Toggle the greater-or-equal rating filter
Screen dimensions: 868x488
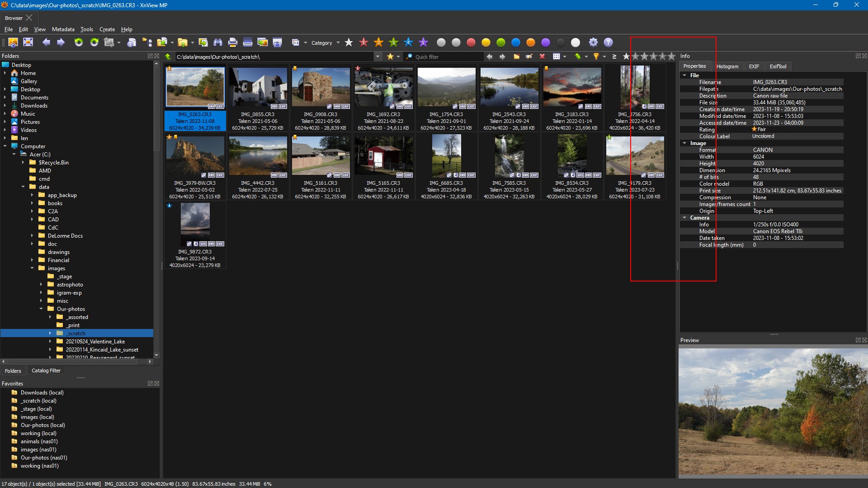point(614,56)
